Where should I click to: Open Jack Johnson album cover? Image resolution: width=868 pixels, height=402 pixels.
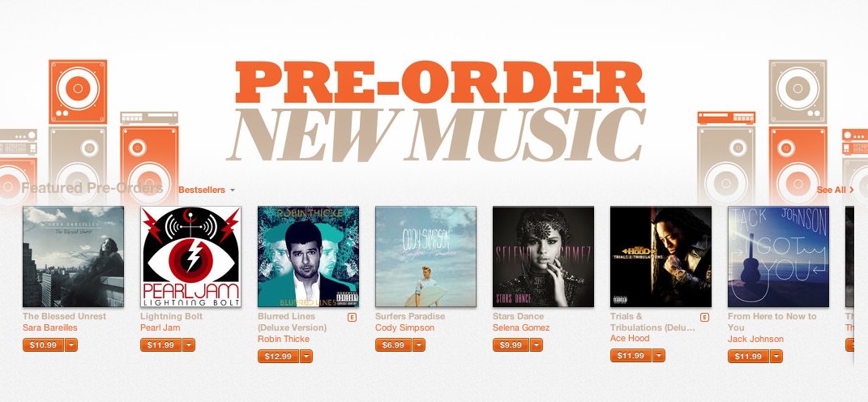click(x=778, y=256)
